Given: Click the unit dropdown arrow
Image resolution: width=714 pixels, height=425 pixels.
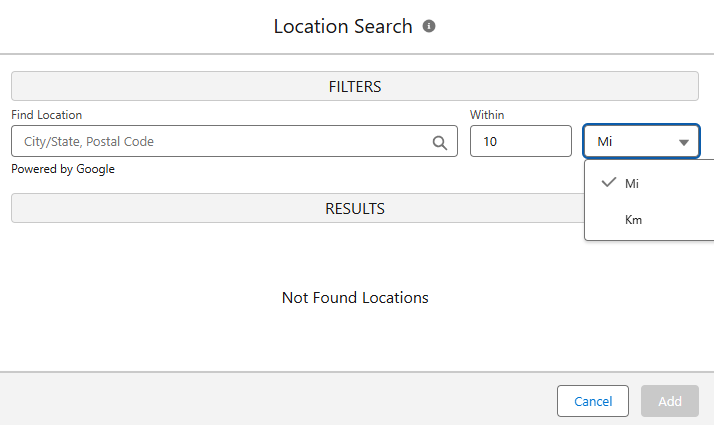Looking at the screenshot, I should coord(684,142).
